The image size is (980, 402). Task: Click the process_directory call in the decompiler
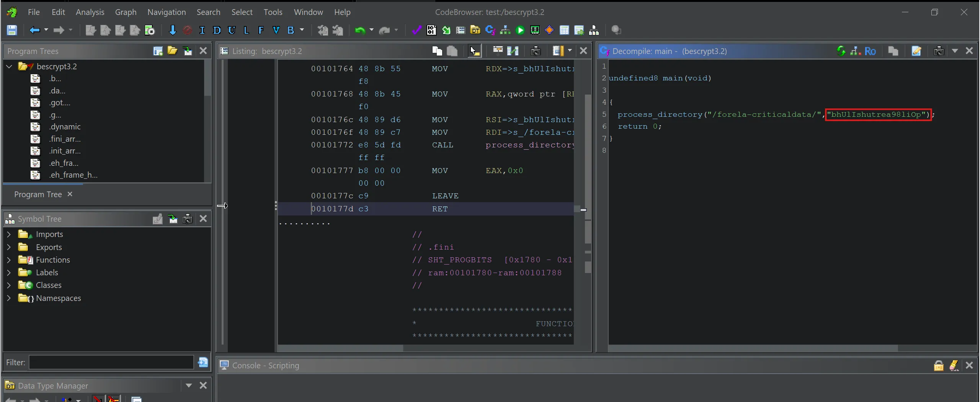coord(660,114)
